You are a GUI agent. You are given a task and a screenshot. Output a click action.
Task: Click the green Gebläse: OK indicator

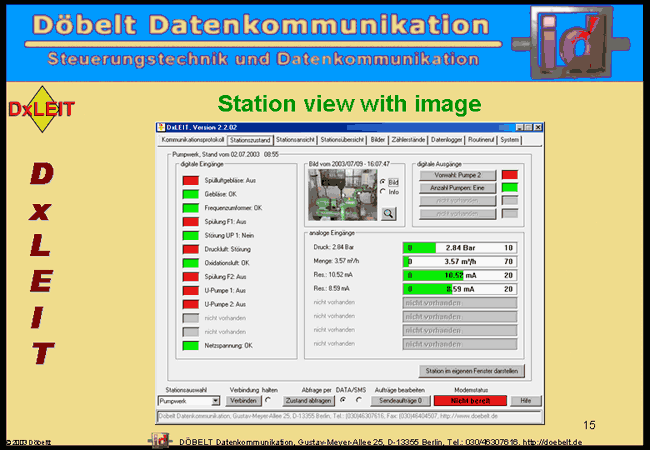(191, 194)
